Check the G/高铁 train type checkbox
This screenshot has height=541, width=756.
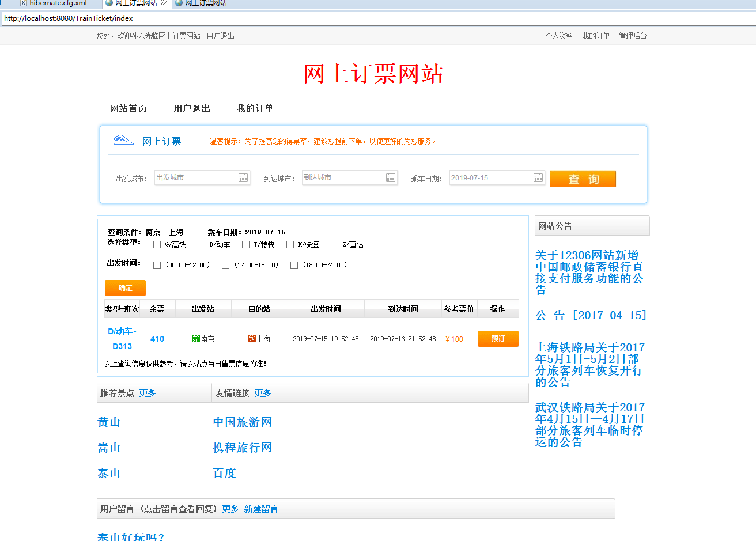(156, 244)
